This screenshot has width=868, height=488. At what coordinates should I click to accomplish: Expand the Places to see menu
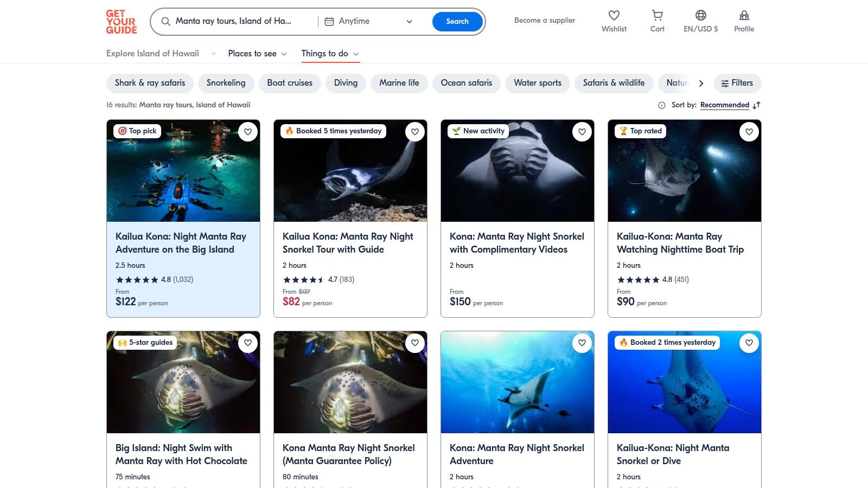click(x=257, y=54)
